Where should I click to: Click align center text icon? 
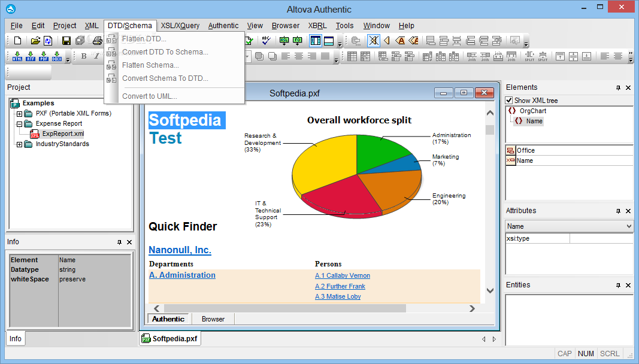(299, 56)
